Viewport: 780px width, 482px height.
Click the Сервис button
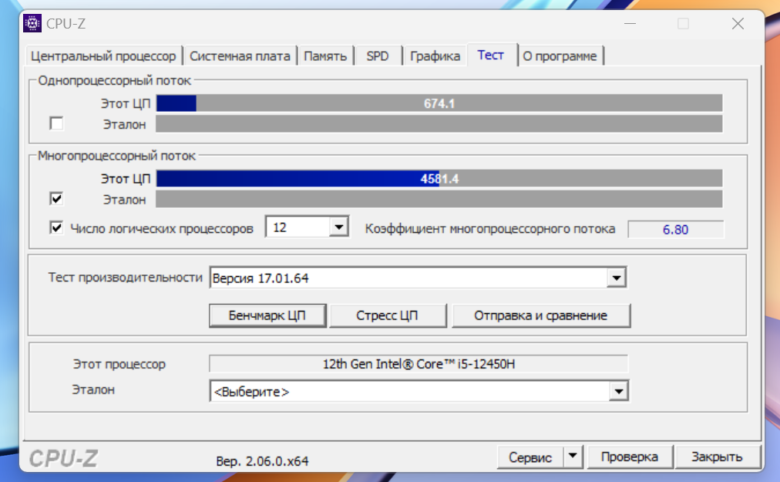pyautogui.click(x=530, y=457)
